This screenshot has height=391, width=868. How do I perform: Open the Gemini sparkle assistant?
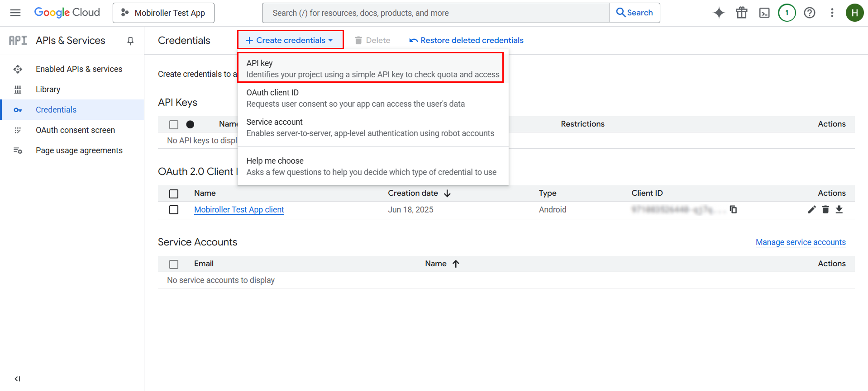click(719, 13)
